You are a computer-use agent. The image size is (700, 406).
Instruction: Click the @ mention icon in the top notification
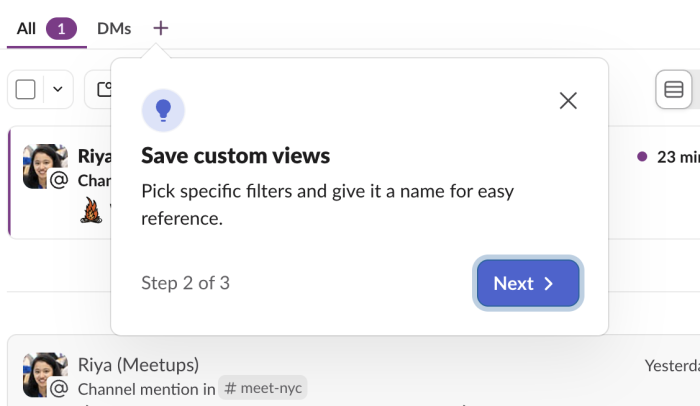coord(59,180)
